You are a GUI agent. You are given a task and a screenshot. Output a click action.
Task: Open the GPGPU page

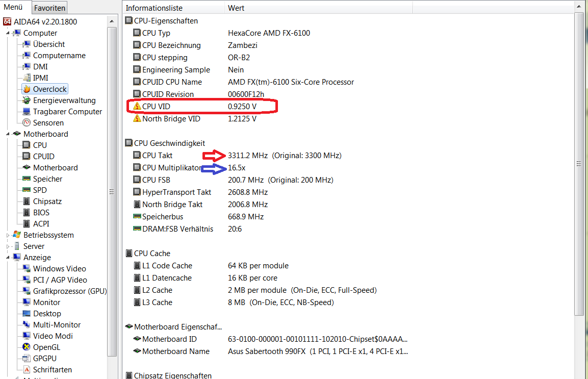pos(45,359)
